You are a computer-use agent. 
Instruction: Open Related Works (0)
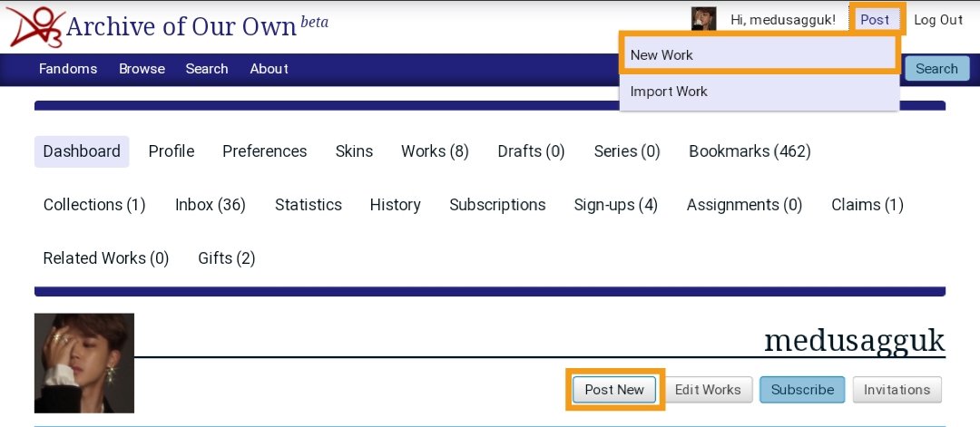click(106, 258)
